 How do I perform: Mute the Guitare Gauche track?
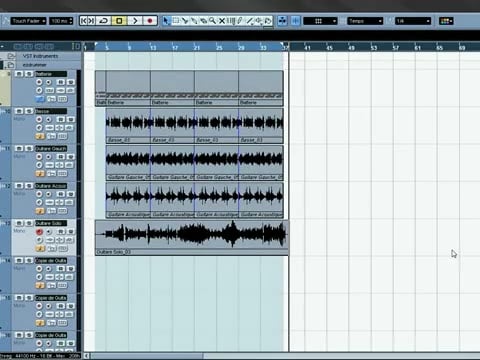click(19, 148)
